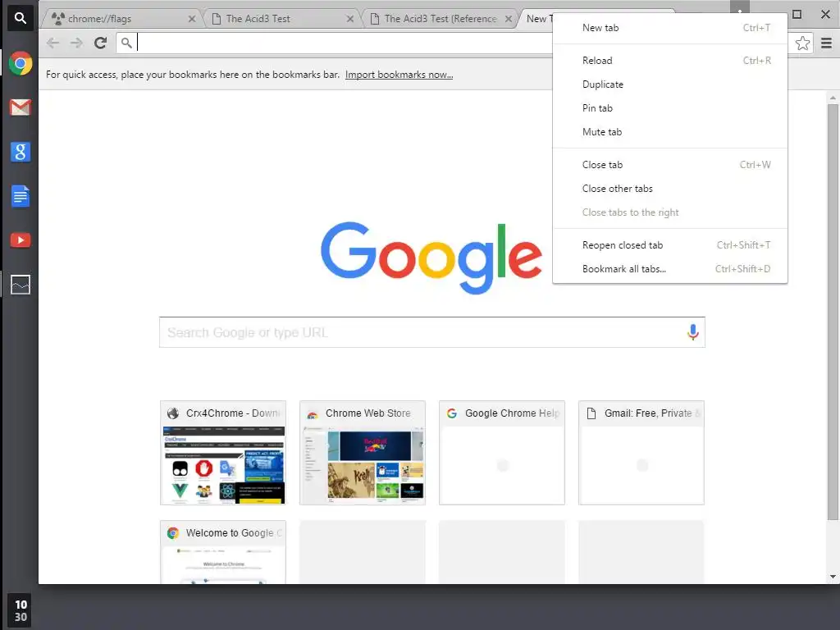The image size is (840, 630).
Task: Open the Welcome to Google Chrome tile
Action: click(223, 552)
